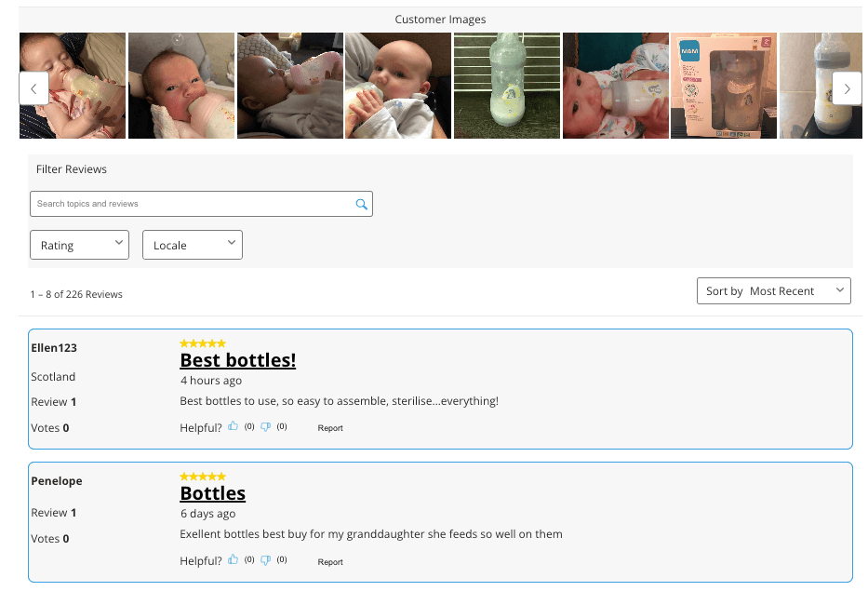Screen dimensions: 868x591
Task: View the bottle on cooling rack image
Action: (506, 86)
